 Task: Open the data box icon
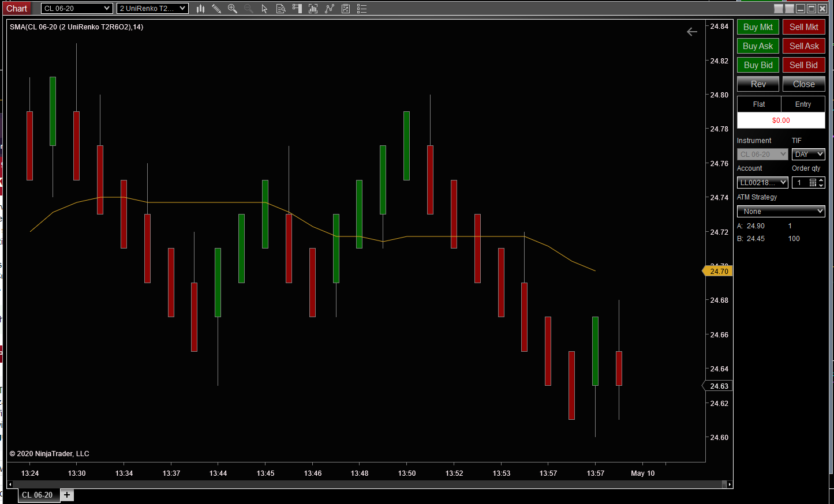click(281, 9)
